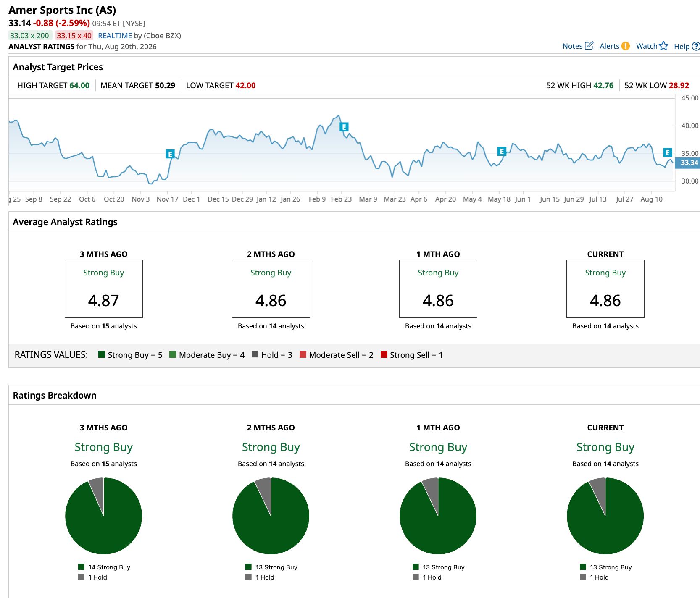
Task: Click the Strong Buy legend swatch under CURRENT pie
Action: point(583,567)
